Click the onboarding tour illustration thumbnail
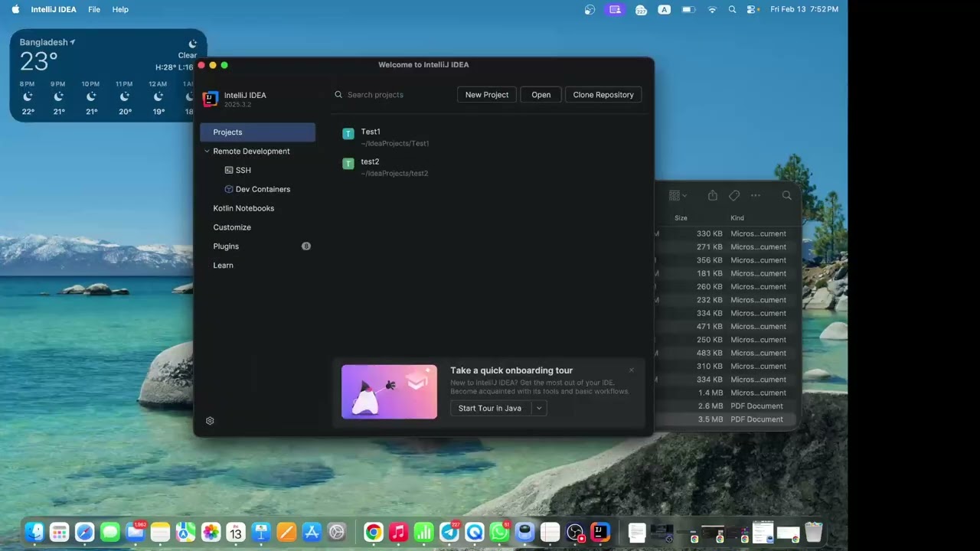The height and width of the screenshot is (551, 980). (389, 392)
